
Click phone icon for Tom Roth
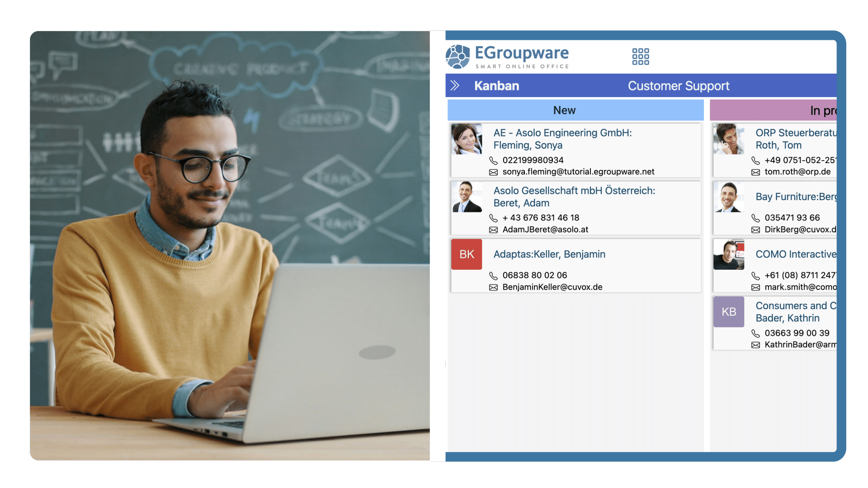click(755, 160)
